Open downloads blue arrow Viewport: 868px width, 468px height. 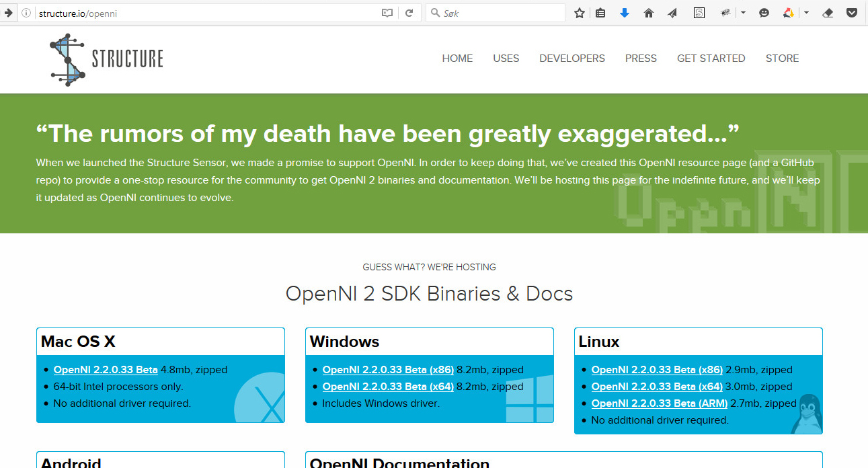coord(625,13)
